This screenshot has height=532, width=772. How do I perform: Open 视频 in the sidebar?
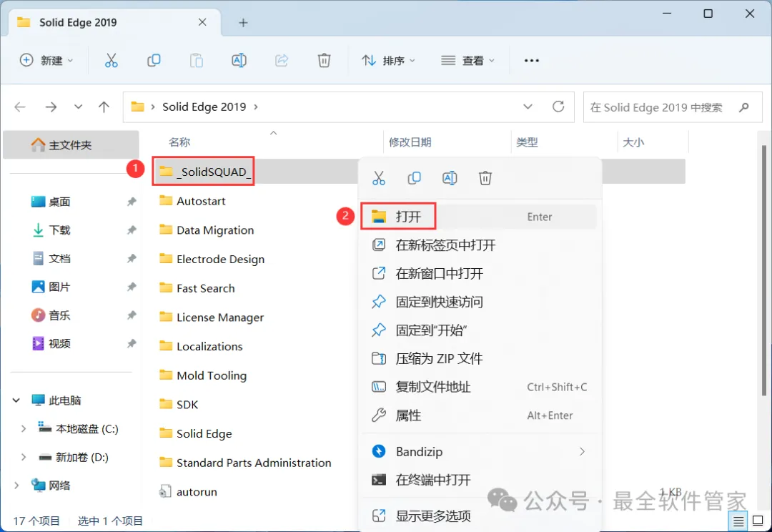click(x=59, y=344)
